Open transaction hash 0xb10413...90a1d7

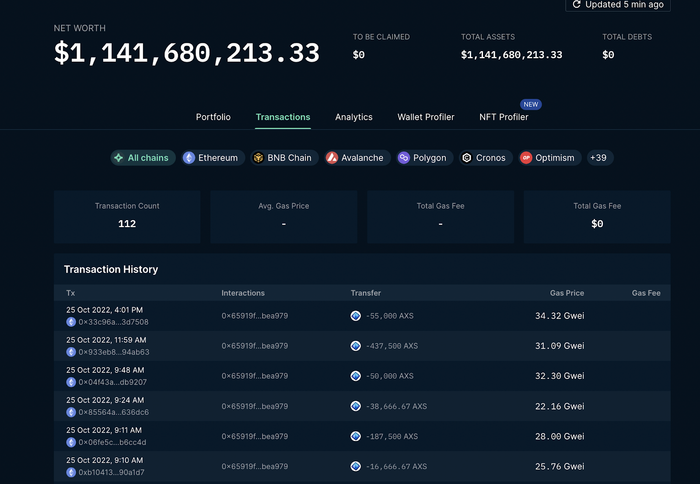(111, 472)
